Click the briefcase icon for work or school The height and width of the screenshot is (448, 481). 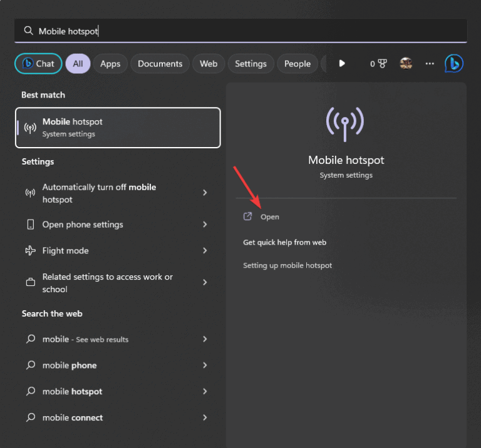[x=30, y=283]
